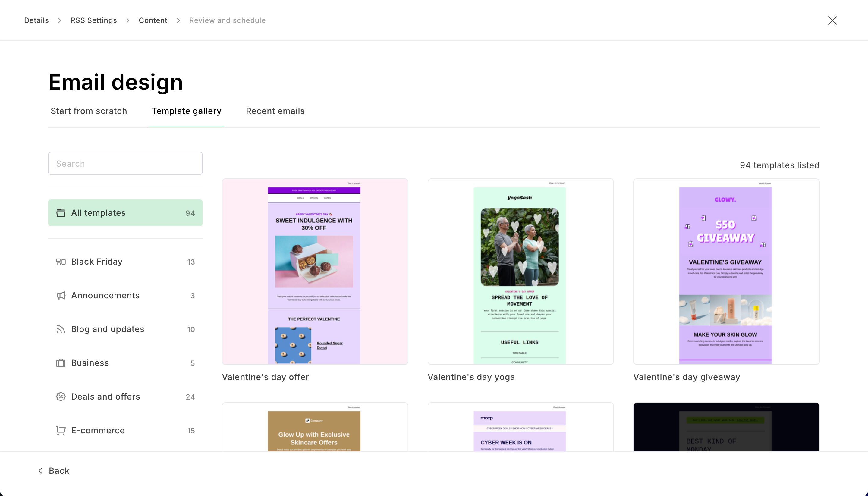Filter by Blog and updates templates
This screenshot has height=496, width=868.
coord(125,329)
